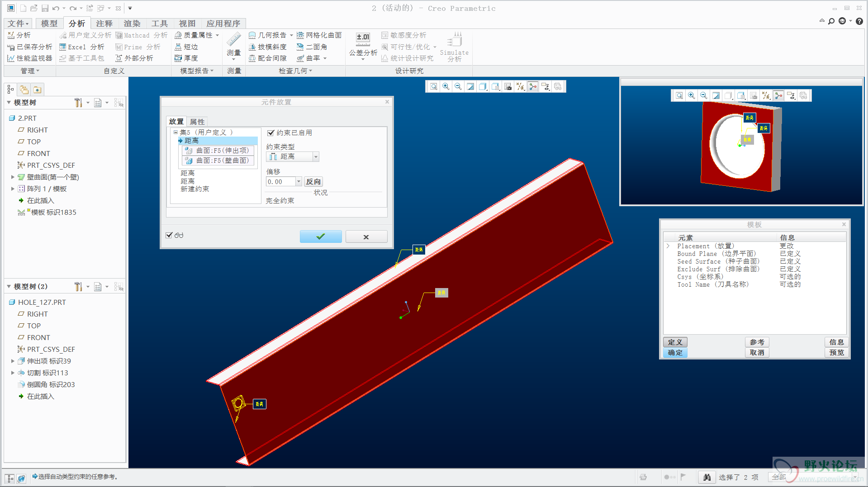The image size is (868, 487).
Task: Select 曲面:F5(伸出项) reference in constraint list
Action: [x=218, y=150]
